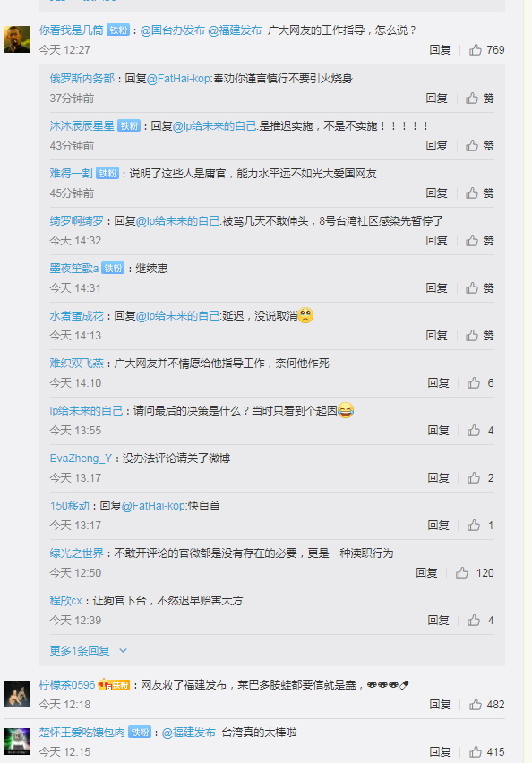532x763 pixels.
Task: Reply to Ip给未来的自己's comment at 13:55
Action: click(x=438, y=430)
